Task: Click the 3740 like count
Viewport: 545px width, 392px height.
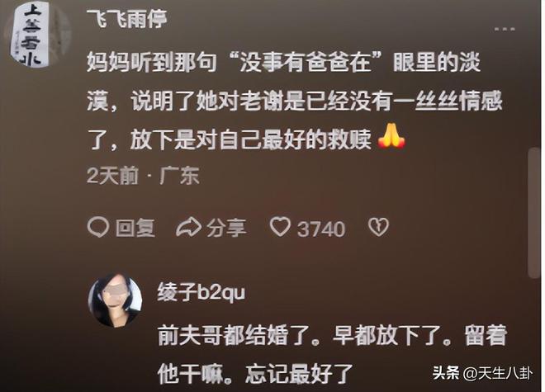Action: (x=321, y=229)
